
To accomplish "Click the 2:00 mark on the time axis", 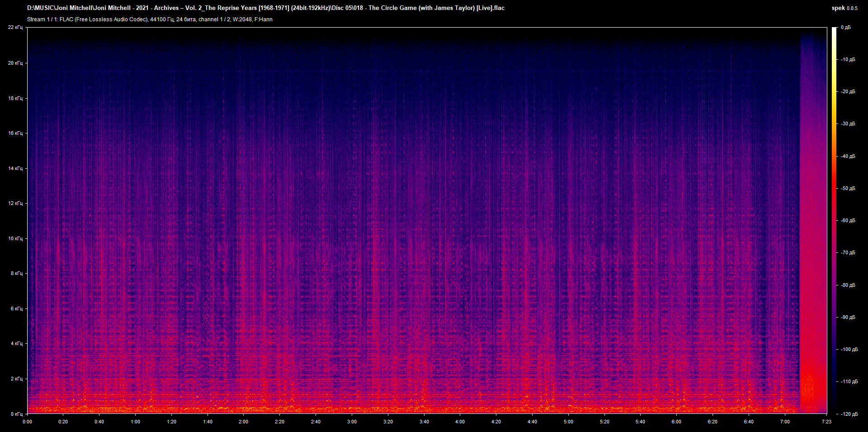I will coord(243,422).
